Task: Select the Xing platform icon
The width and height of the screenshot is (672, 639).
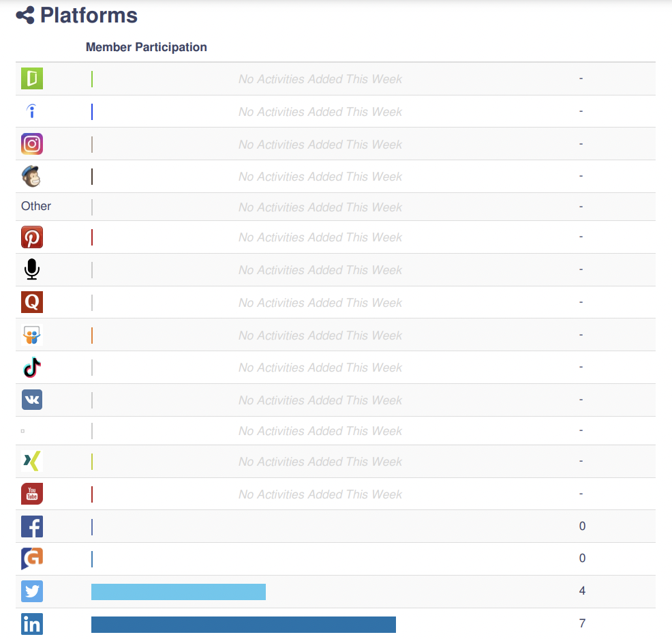Action: pos(31,462)
